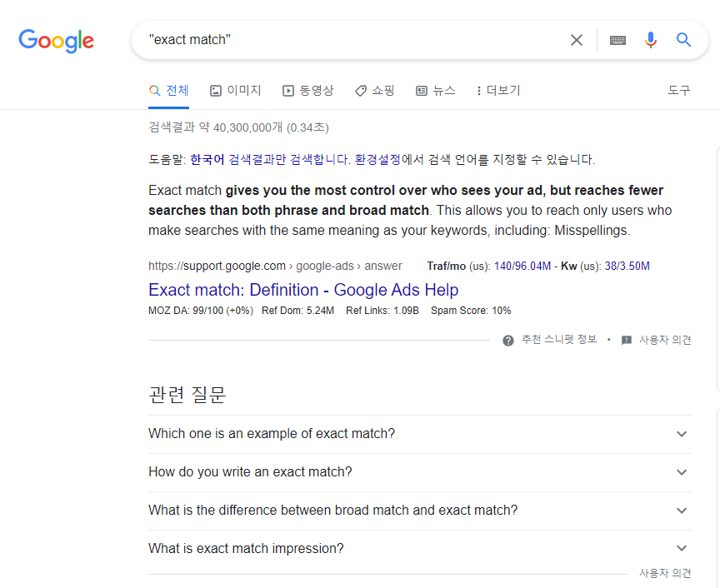720x588 pixels.
Task: Click 사용자 의견 under the featured snippet
Action: coord(665,340)
